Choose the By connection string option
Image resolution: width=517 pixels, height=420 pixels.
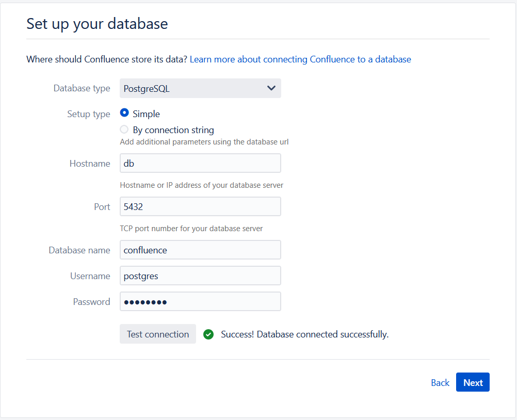pyautogui.click(x=124, y=130)
